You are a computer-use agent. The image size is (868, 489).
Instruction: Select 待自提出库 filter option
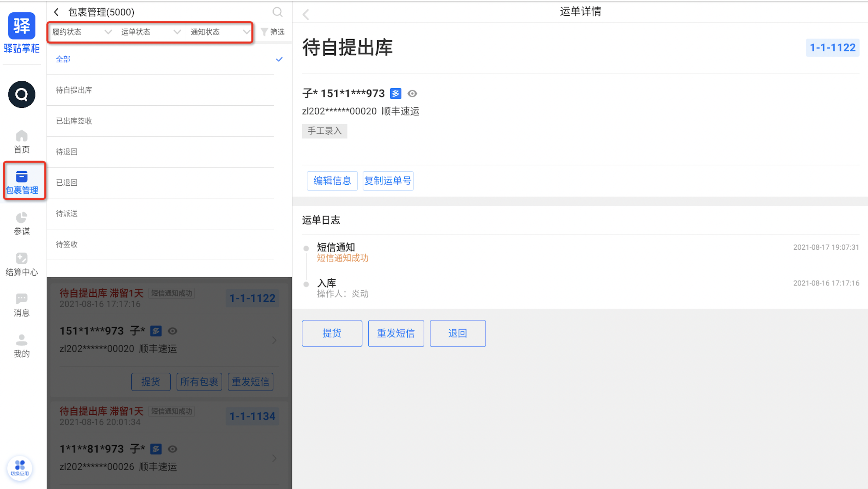(160, 90)
